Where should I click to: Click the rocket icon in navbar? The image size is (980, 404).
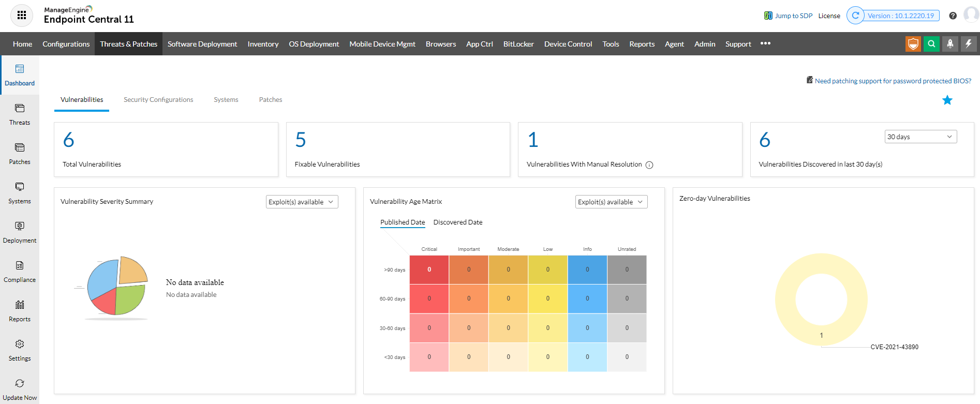click(x=950, y=44)
